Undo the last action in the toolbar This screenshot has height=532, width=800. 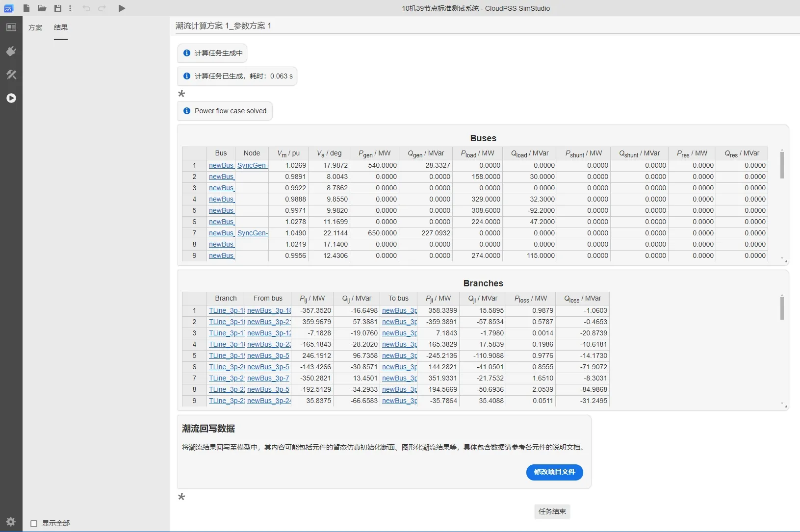(86, 8)
